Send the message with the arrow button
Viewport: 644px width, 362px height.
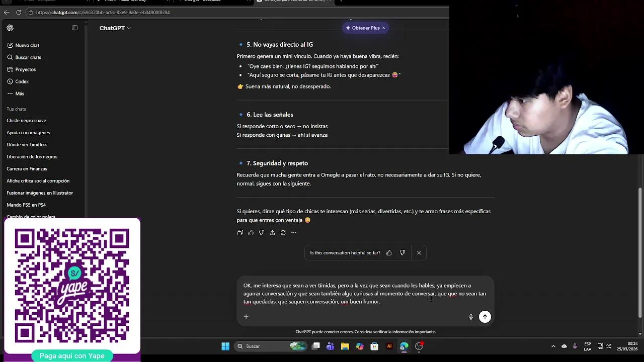click(x=485, y=317)
